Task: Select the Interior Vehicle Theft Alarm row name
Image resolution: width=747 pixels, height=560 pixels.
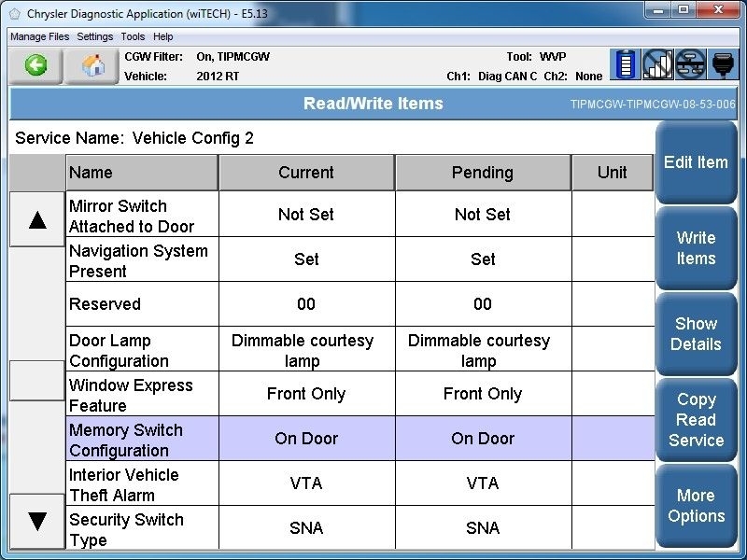Action: click(x=142, y=484)
